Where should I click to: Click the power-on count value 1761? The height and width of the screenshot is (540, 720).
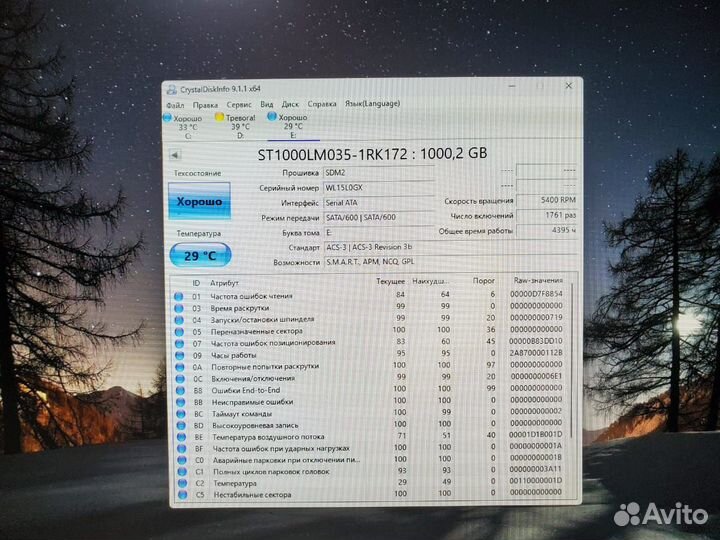pos(546,215)
